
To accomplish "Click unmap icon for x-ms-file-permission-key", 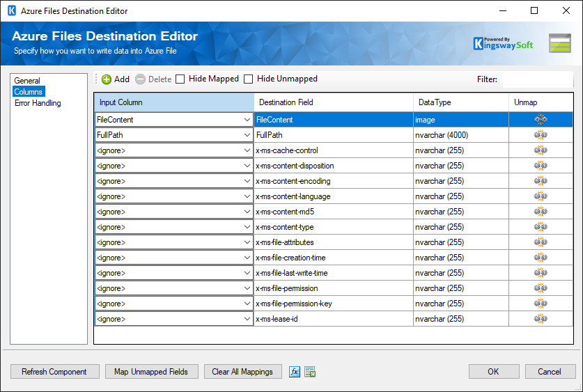I will (x=541, y=304).
